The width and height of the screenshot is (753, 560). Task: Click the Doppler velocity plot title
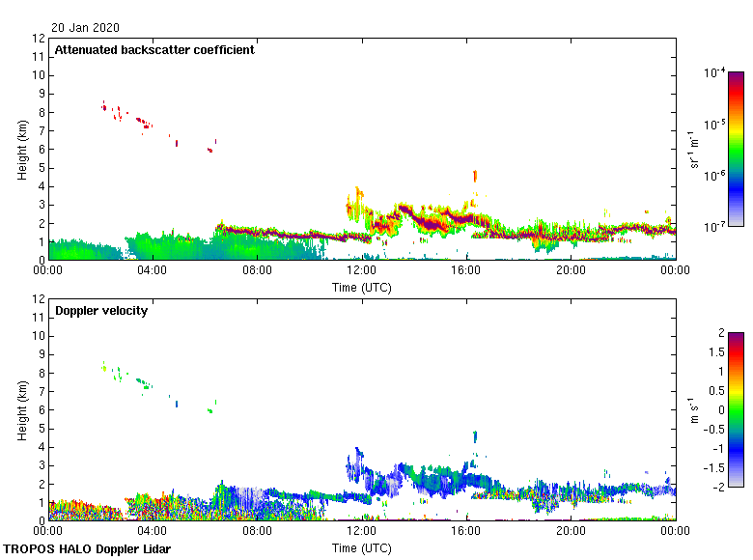pos(101,311)
